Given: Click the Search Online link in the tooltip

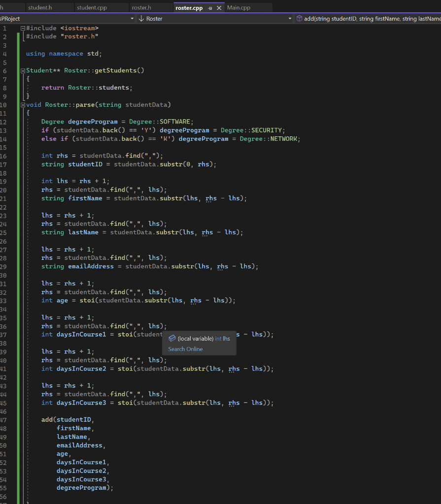Looking at the screenshot, I should (x=185, y=348).
